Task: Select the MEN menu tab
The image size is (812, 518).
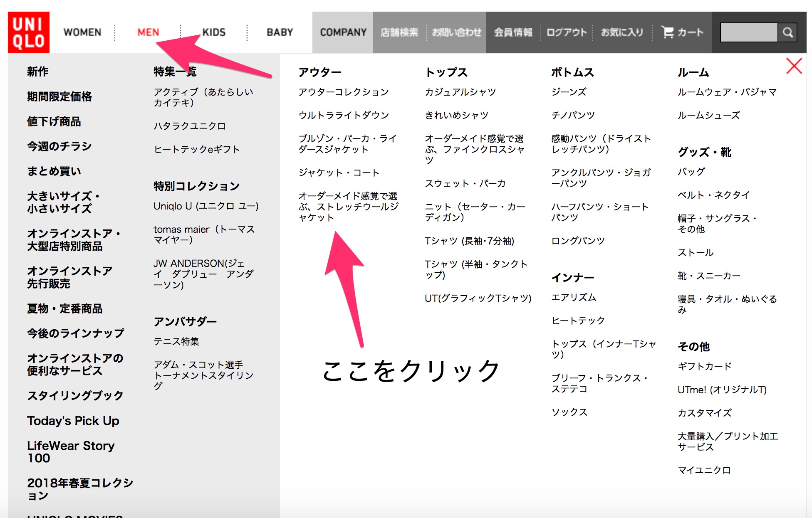Action: [148, 32]
